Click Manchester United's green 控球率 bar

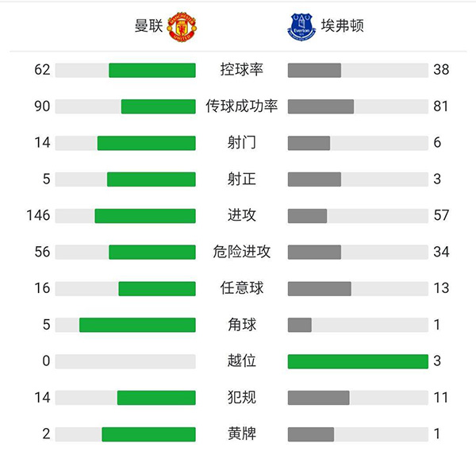[x=152, y=70]
